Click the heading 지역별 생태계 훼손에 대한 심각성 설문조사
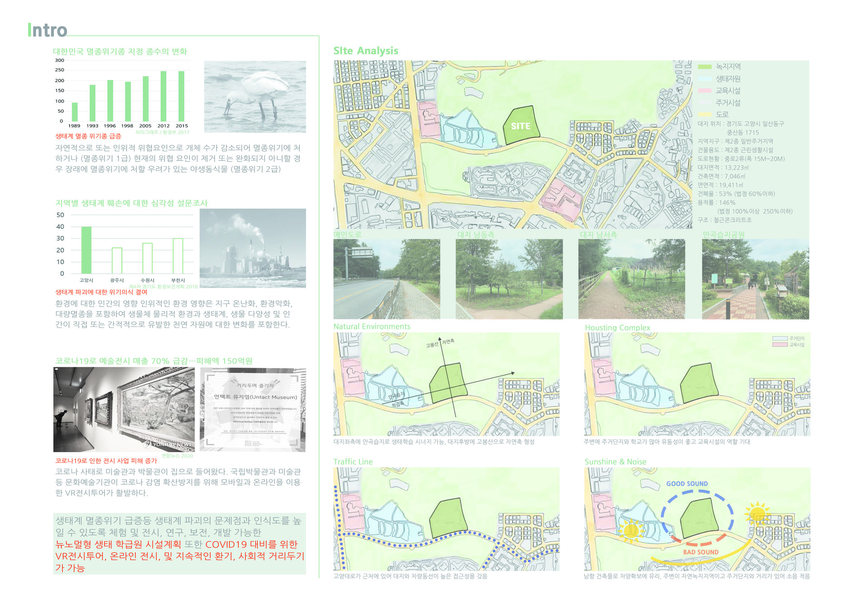 132,203
